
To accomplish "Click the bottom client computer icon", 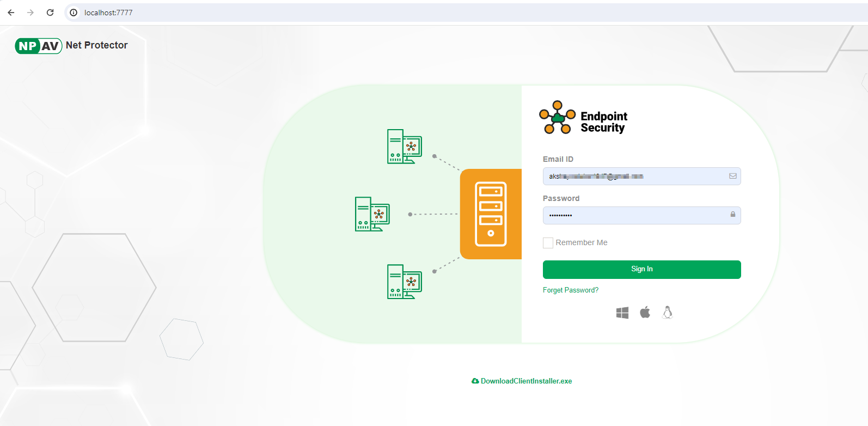I will point(405,282).
